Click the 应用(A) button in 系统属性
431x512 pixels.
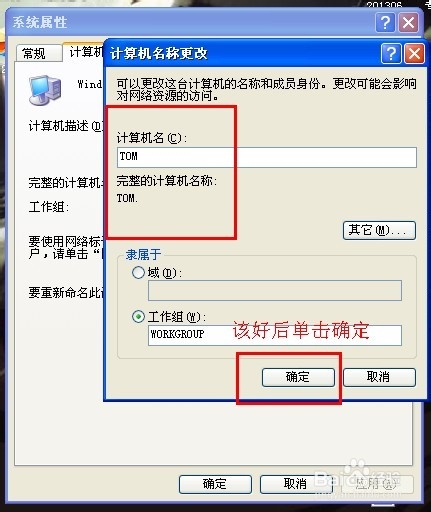[377, 484]
